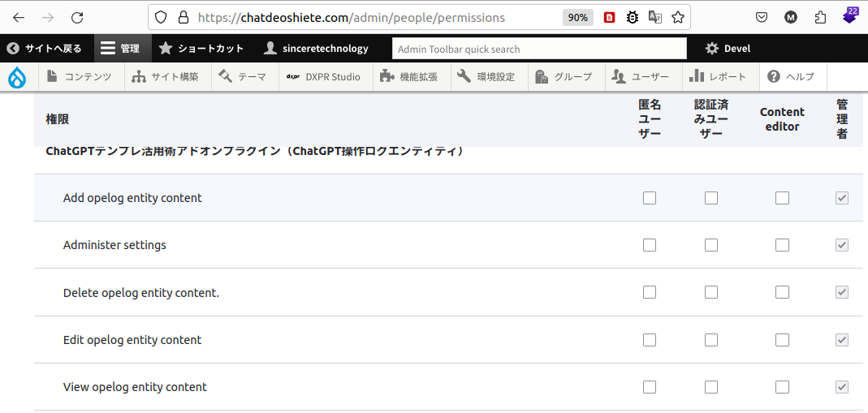
Task: Check Delete opelog entity content for 匿名ユーザー
Action: 650,292
